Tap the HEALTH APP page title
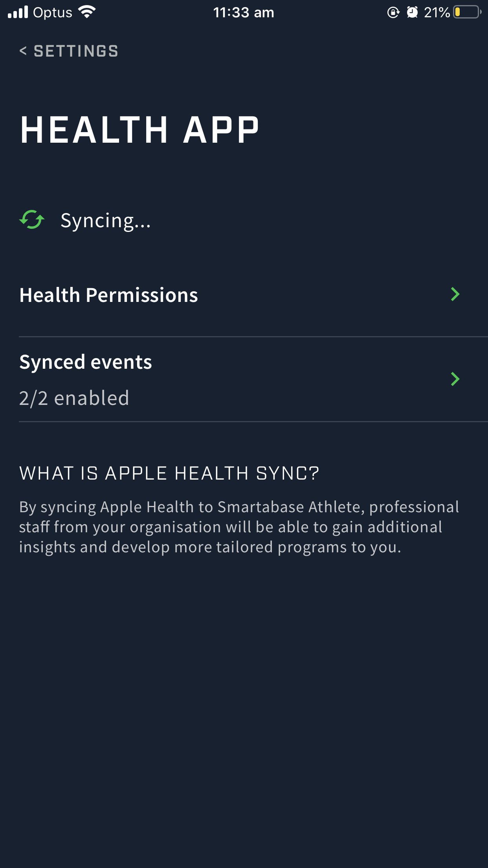Viewport: 488px width, 868px height. point(139,130)
